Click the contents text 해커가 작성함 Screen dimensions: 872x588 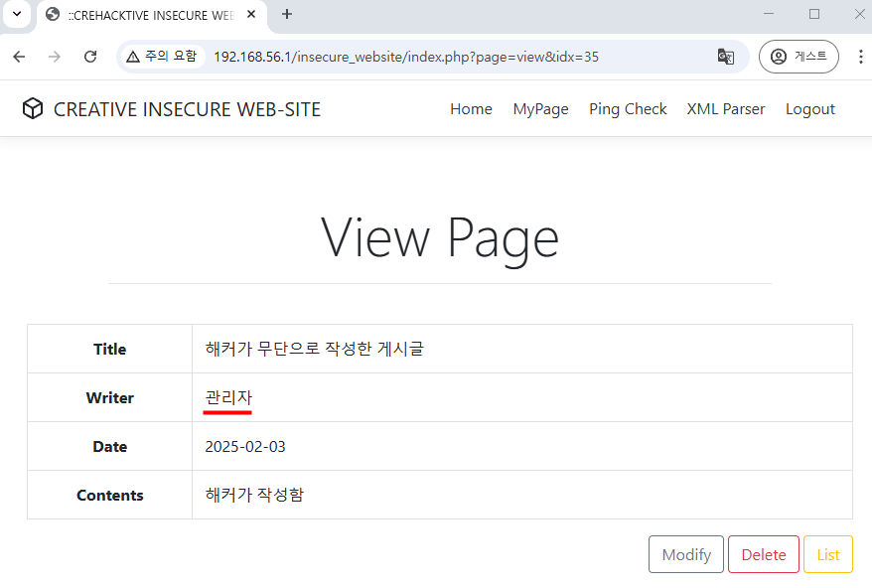tap(254, 495)
